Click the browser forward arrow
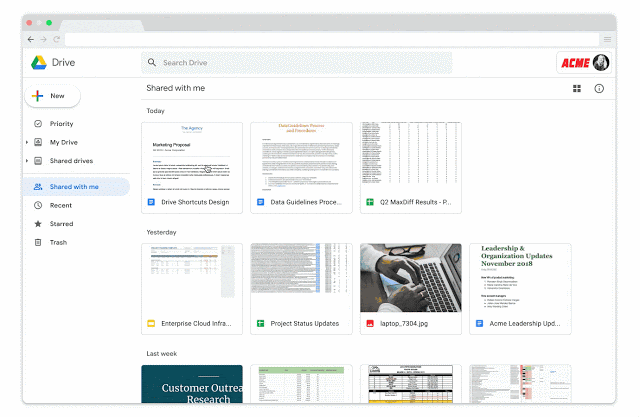Image resolution: width=640 pixels, height=417 pixels. click(x=44, y=39)
